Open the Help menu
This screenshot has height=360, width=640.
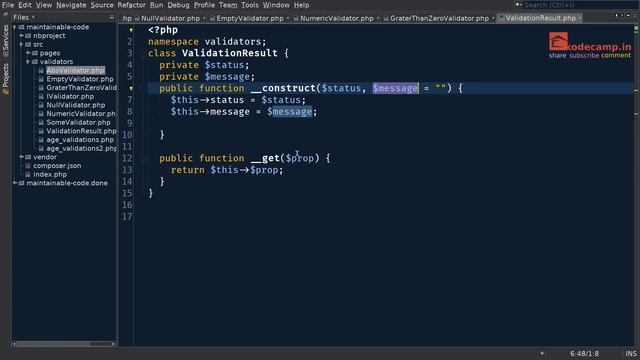[301, 5]
